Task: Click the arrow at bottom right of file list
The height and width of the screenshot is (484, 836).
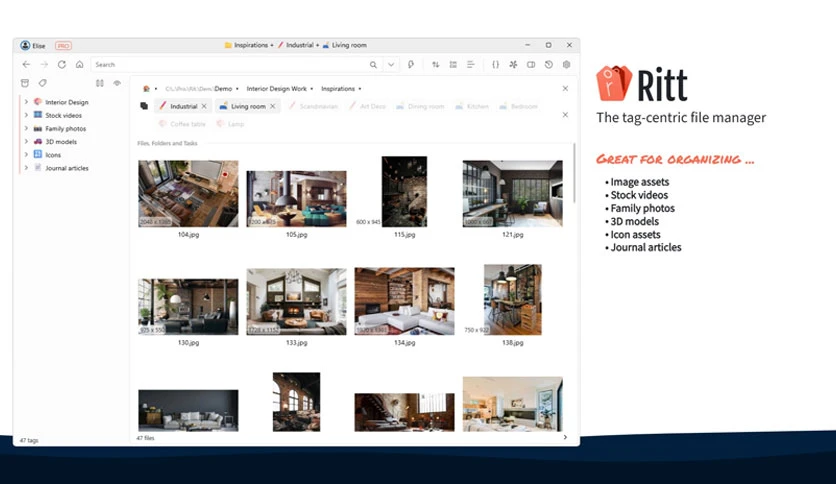Action: click(565, 437)
